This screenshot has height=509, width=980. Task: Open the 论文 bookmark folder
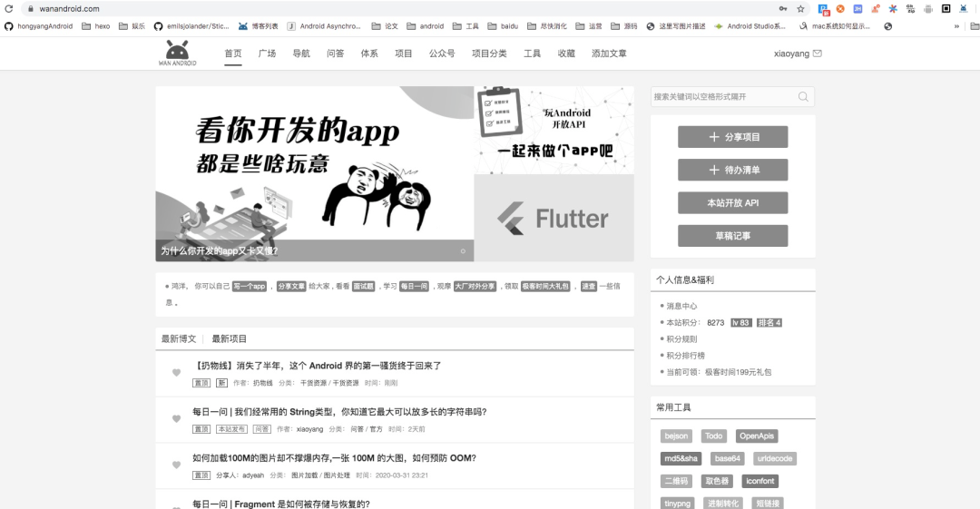pyautogui.click(x=385, y=26)
